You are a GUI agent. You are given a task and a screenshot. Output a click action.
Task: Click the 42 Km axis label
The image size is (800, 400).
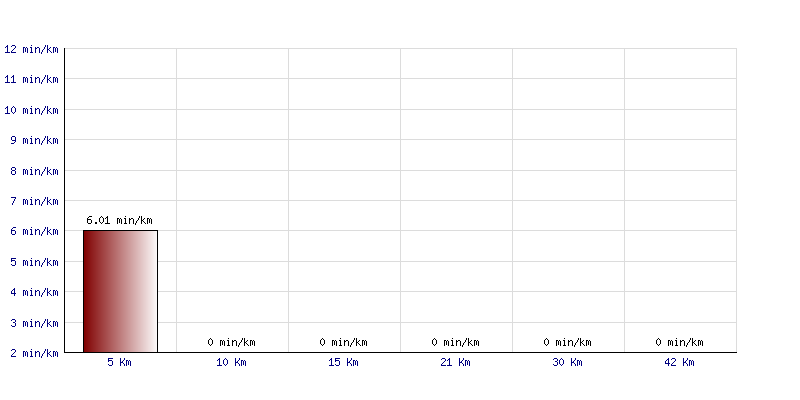[680, 362]
